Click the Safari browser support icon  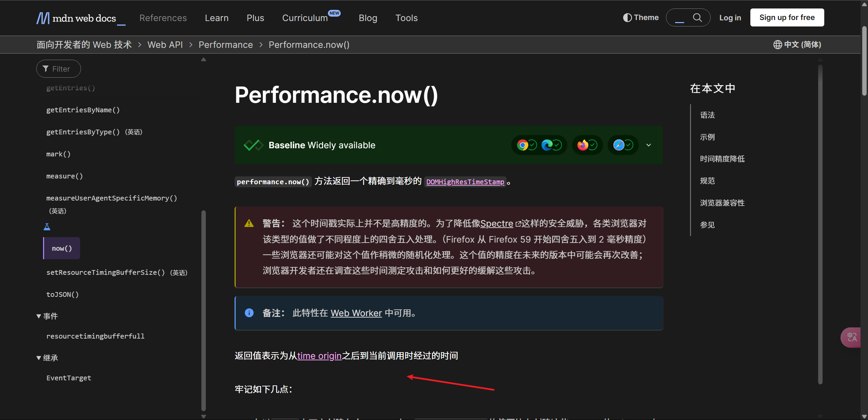619,145
